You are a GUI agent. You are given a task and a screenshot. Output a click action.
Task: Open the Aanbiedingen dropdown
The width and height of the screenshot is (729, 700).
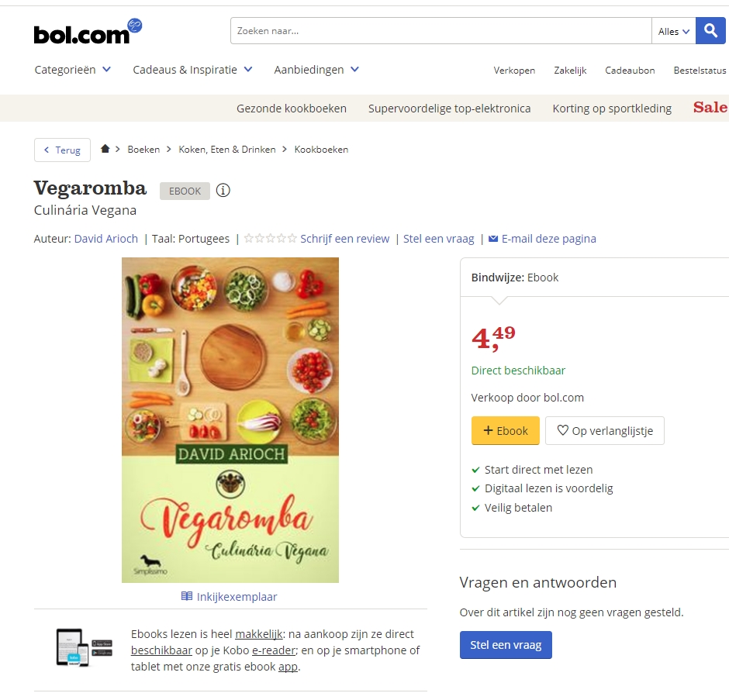(316, 70)
